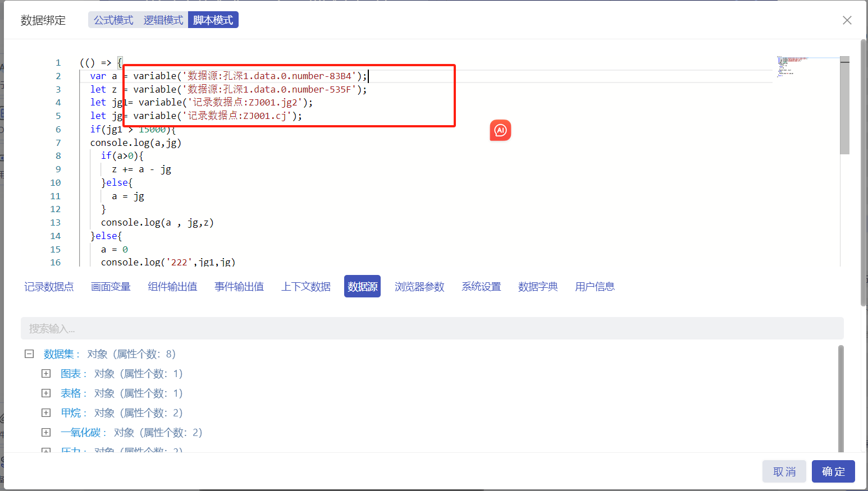Click the 数据源:孔深1.data.0.number-535F string
The image size is (868, 491).
[269, 90]
